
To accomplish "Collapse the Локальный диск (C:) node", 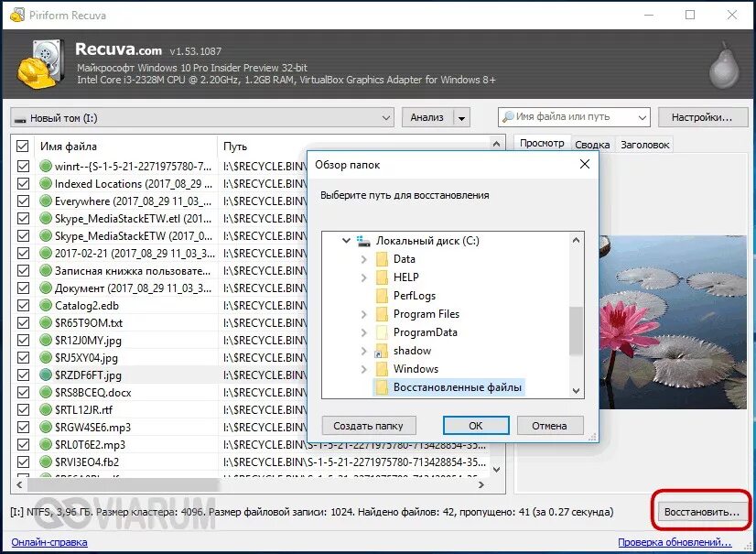I will tap(346, 240).
